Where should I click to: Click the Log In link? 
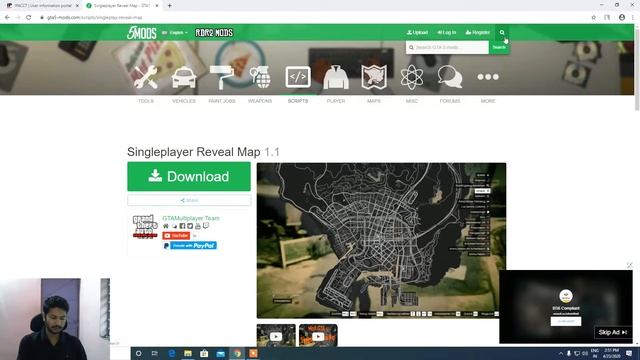(447, 32)
